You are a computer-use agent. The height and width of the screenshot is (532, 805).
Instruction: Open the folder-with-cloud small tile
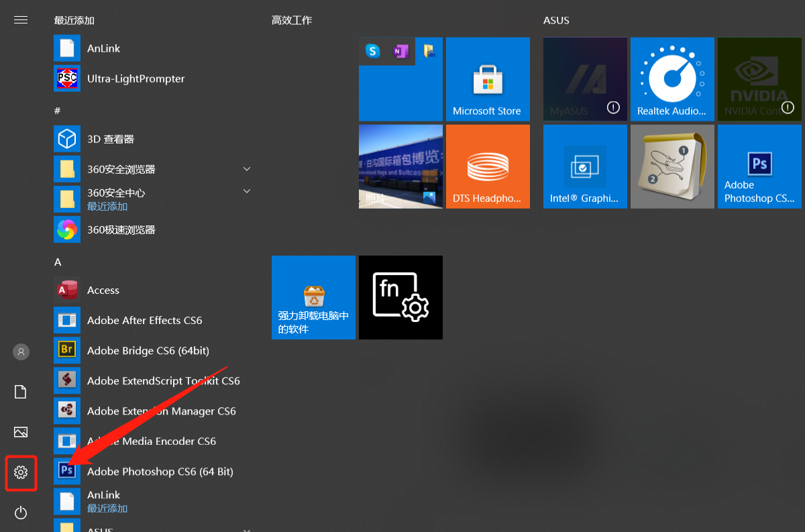point(429,51)
